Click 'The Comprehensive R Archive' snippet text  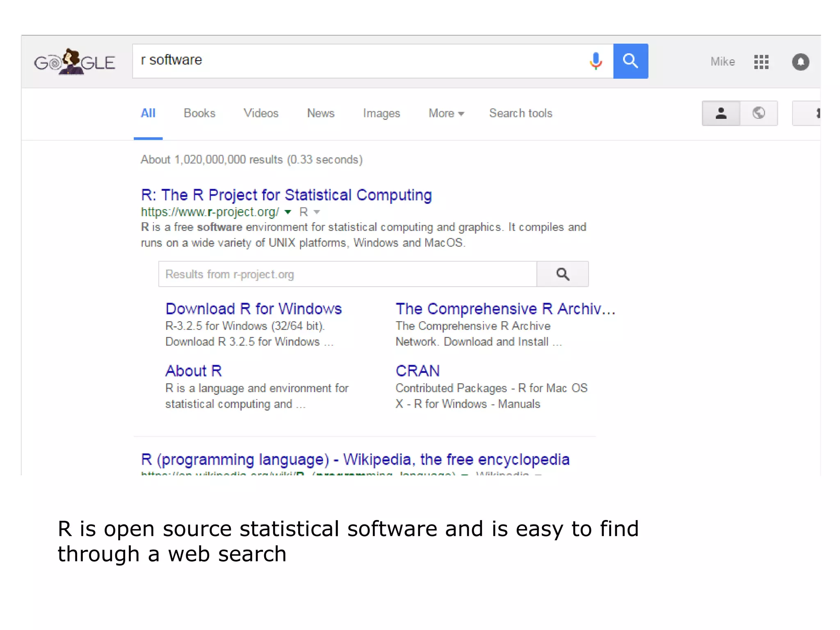pyautogui.click(x=473, y=326)
